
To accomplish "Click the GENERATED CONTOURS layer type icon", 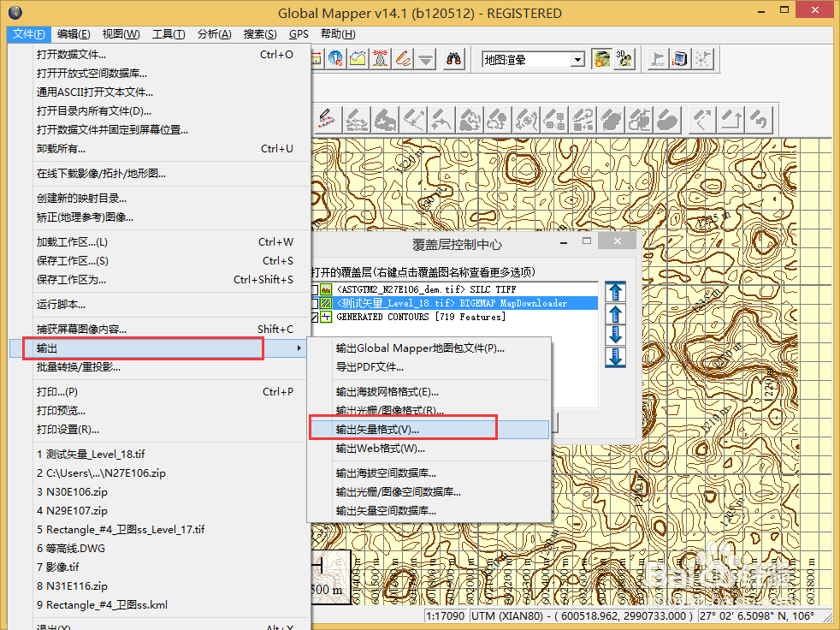I will click(x=326, y=317).
